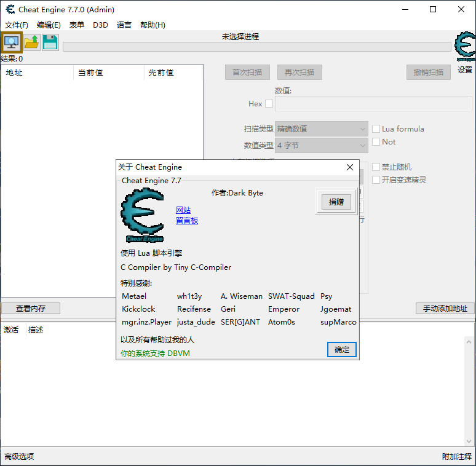Expand the 扫描类型 精确数值 dropdown
This screenshot has height=466, width=476.
coord(322,129)
